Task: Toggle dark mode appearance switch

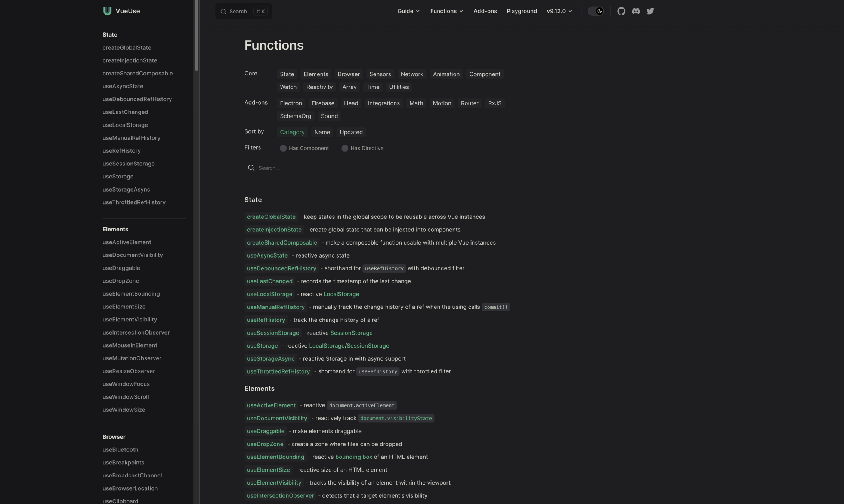Action: click(596, 11)
